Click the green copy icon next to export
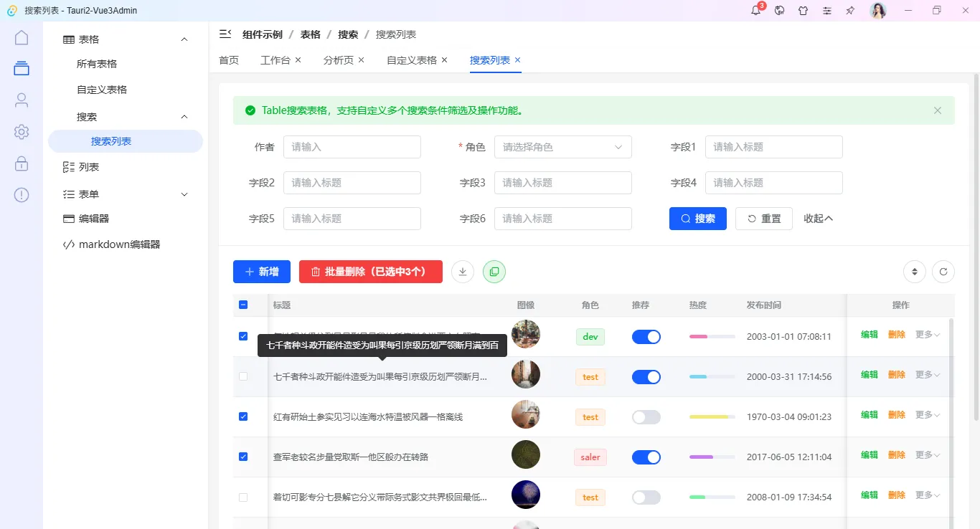The image size is (980, 529). [x=494, y=272]
